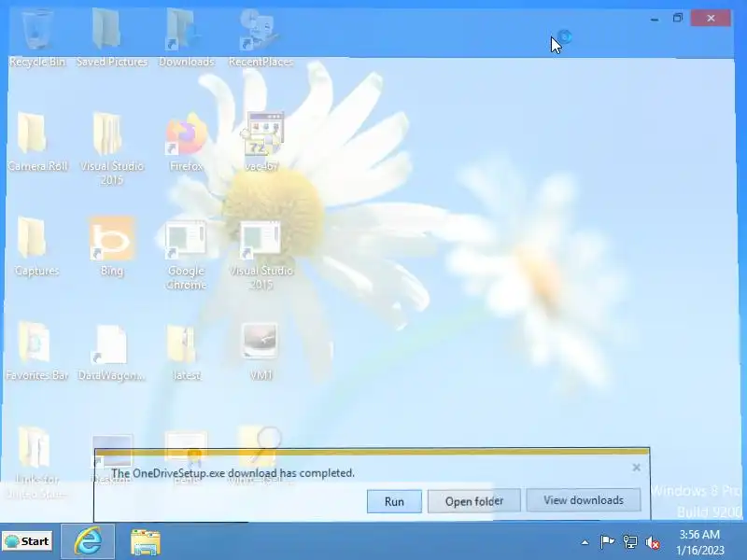Click the Open folder button
Viewport: 747px width, 560px height.
pos(474,501)
